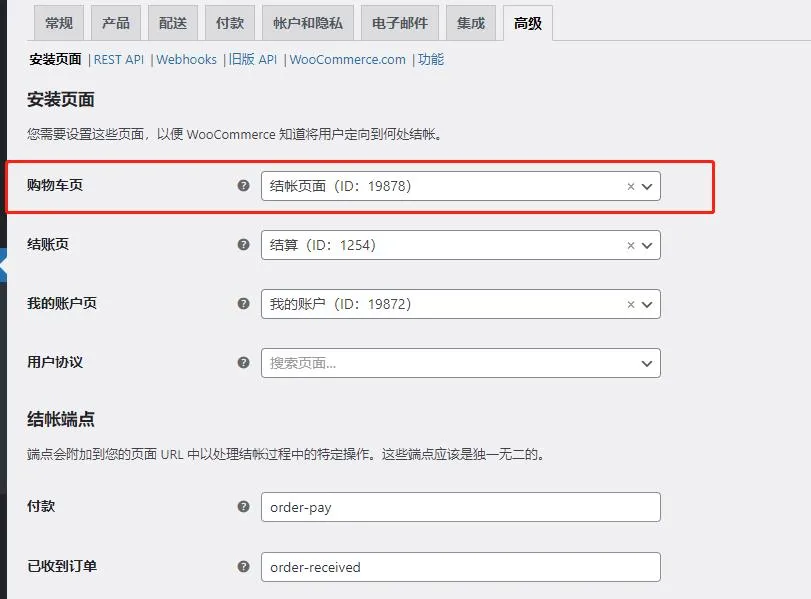Screen dimensions: 811x599
Task: Clear the 购物车页 selection with the ×
Action: tap(630, 186)
